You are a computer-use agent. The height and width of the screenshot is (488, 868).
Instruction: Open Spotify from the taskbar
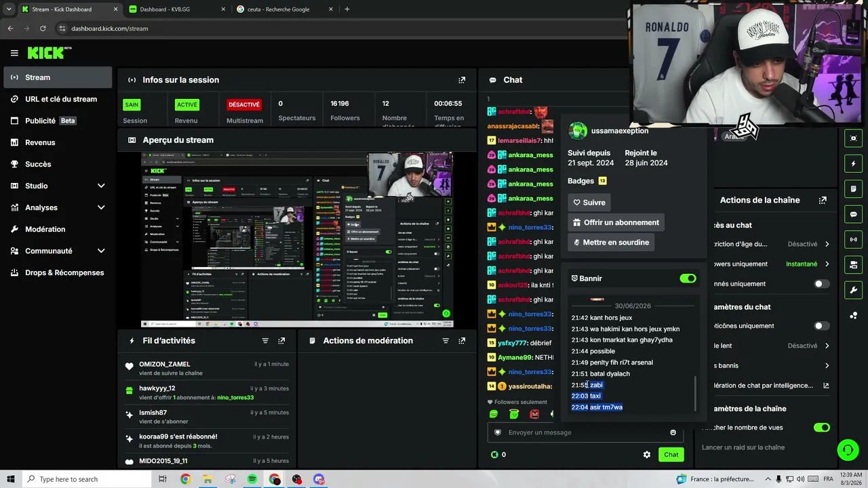tap(252, 479)
